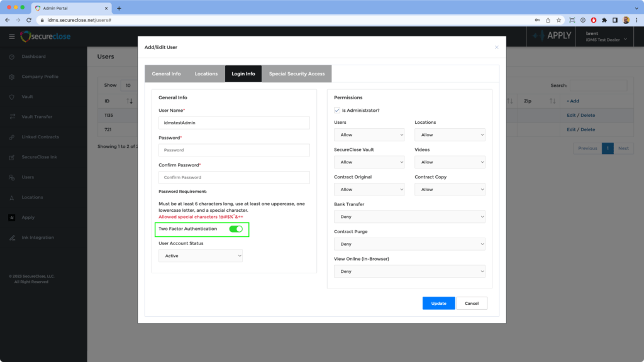The width and height of the screenshot is (644, 362).
Task: Close the Add/Edit User dialog
Action: 496,47
